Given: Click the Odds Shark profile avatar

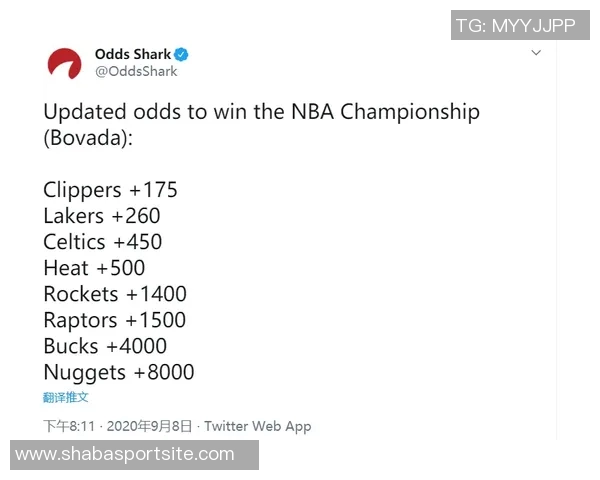Looking at the screenshot, I should point(64,63).
